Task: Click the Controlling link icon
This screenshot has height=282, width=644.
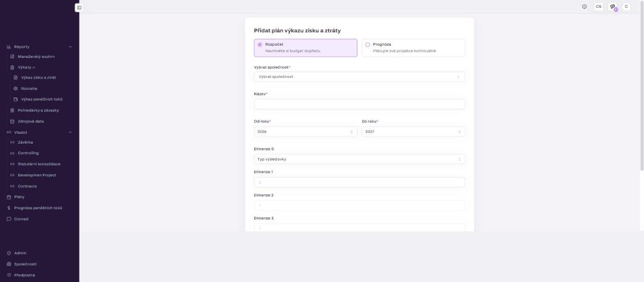Action: click(12, 153)
